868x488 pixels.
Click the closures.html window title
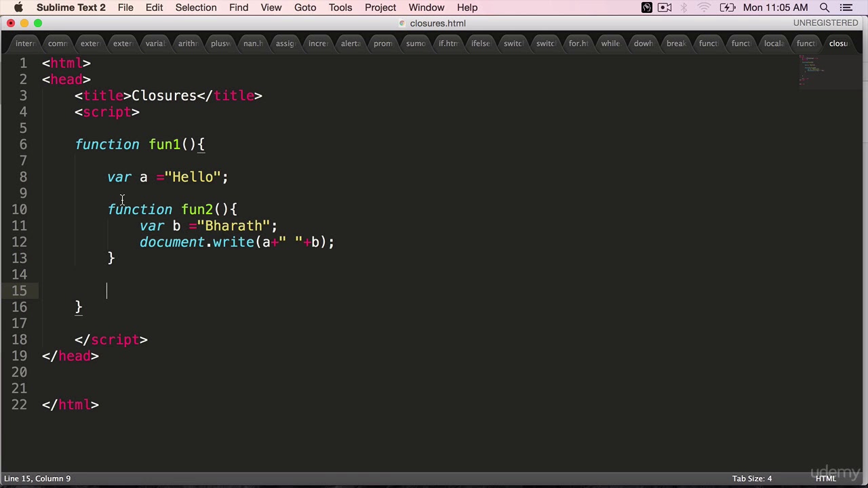click(x=437, y=23)
